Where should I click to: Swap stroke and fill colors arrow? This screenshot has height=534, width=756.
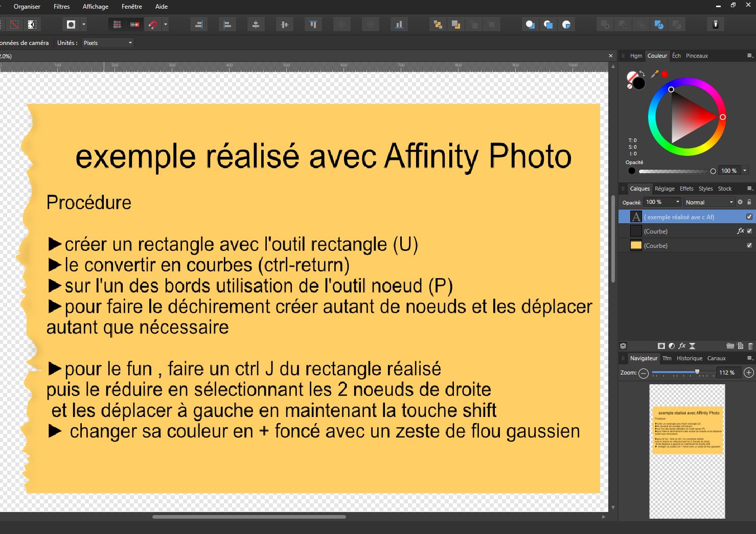tap(642, 74)
